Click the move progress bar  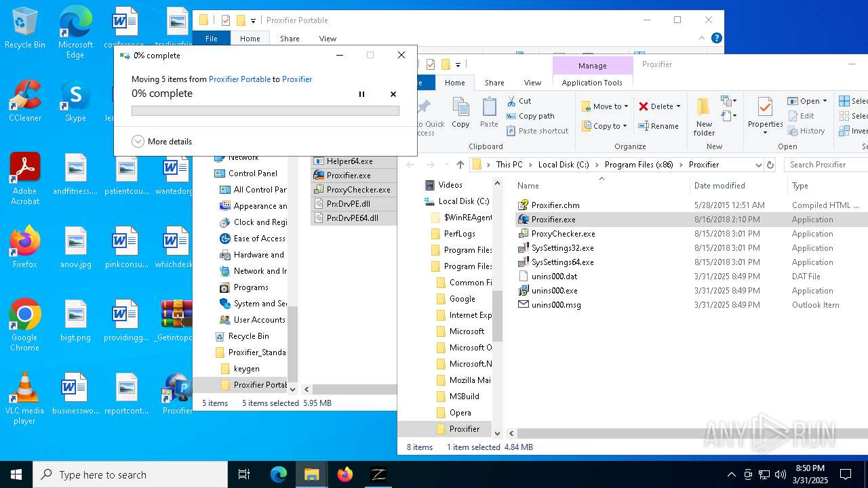point(265,110)
